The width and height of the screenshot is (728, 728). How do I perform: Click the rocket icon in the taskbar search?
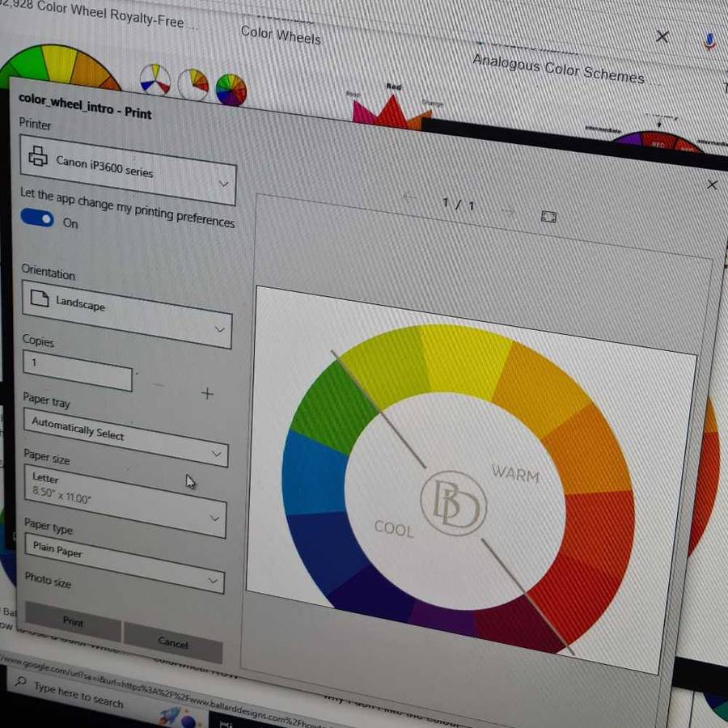click(169, 714)
